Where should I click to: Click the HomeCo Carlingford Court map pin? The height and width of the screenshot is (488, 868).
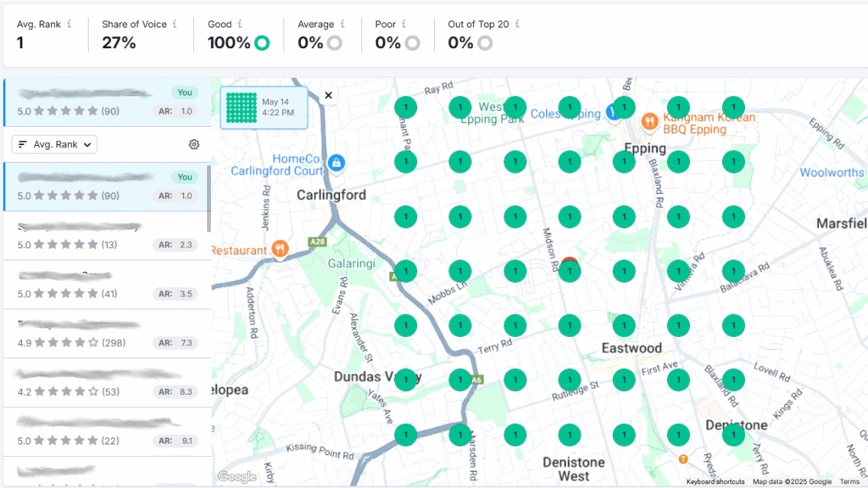pos(337,162)
